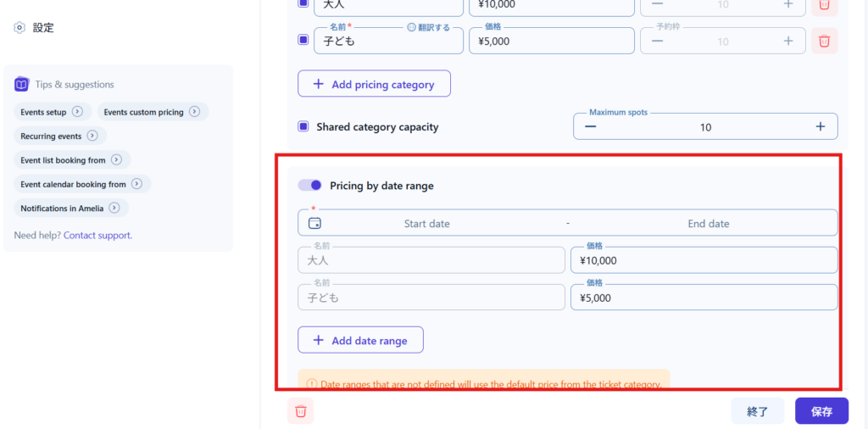Viewport: 868px width, 429px height.
Task: Uncheck the Shared category capacity checkbox
Action: [x=303, y=126]
